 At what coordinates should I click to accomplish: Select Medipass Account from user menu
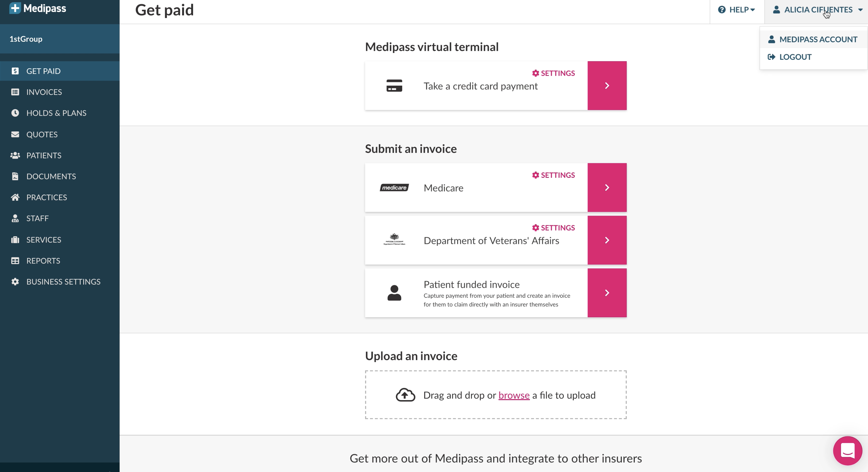point(818,40)
